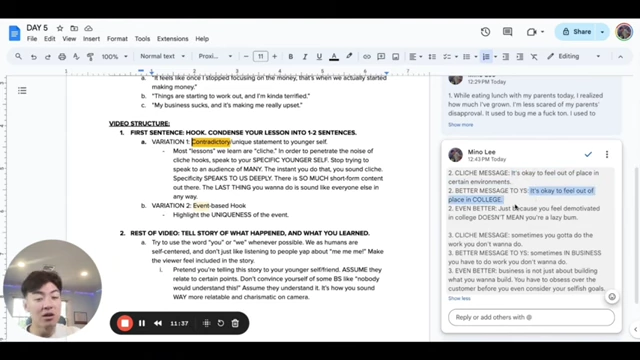Screen dimensions: 640x360
Task: Open the Edit menu
Action: tap(49, 39)
